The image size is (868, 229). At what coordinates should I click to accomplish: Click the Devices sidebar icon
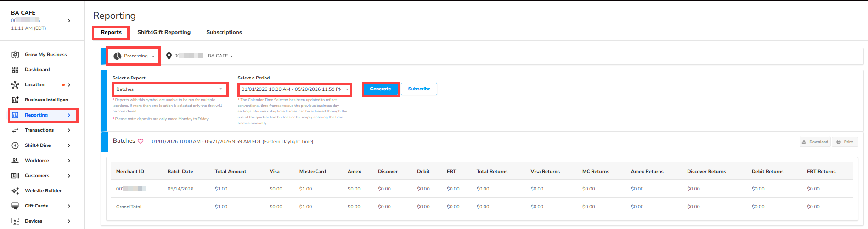(15, 221)
